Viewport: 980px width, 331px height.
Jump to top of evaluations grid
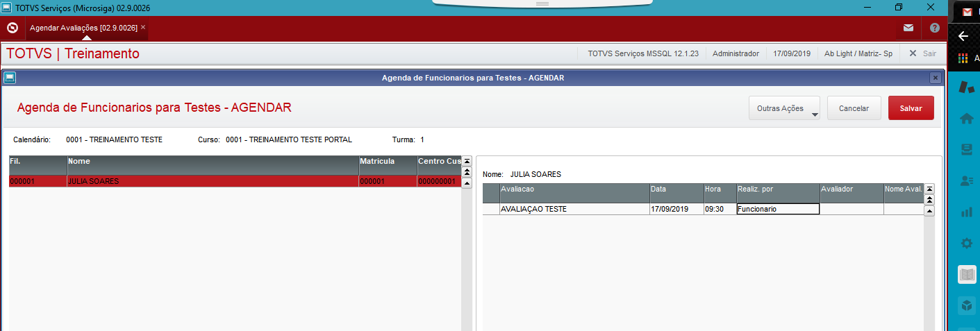point(930,189)
